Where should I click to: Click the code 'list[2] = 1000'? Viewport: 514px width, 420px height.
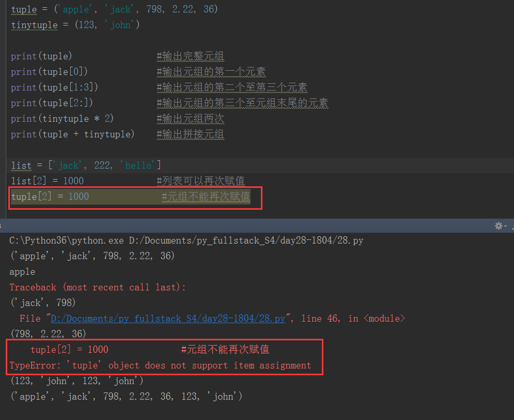[47, 181]
